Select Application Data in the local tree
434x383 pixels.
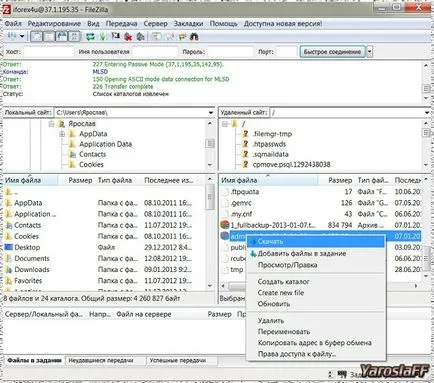point(105,144)
